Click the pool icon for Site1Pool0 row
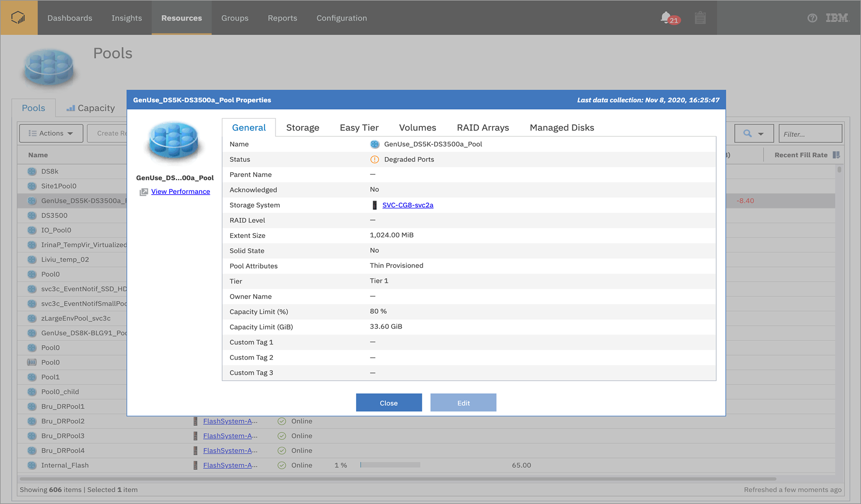This screenshot has height=504, width=861. [x=32, y=186]
